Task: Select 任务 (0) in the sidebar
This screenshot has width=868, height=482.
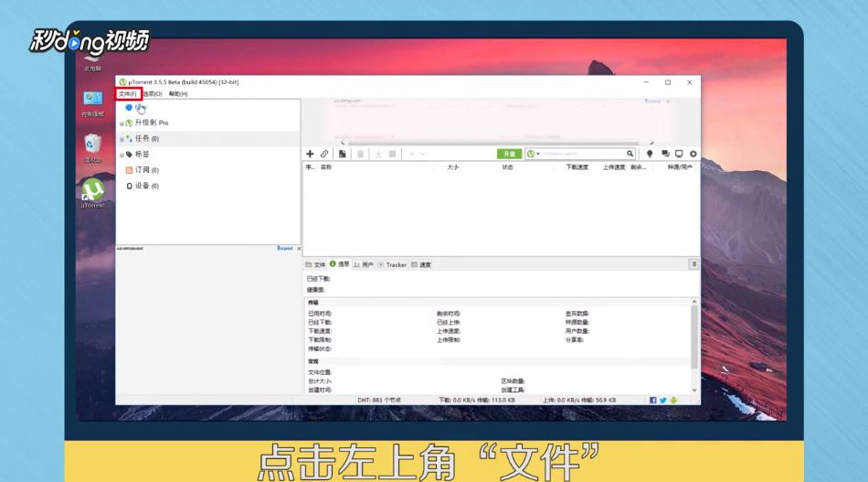Action: pos(147,138)
